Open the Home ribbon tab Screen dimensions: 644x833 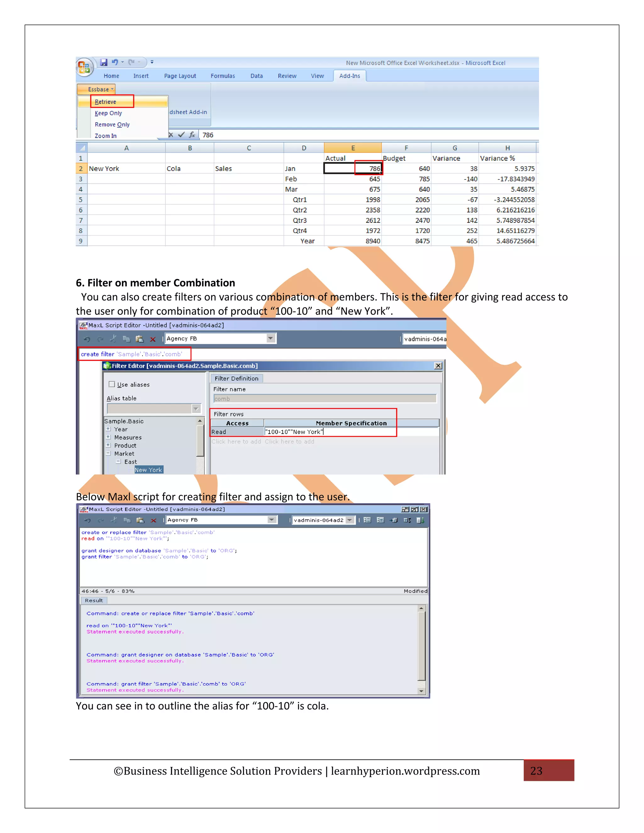point(111,76)
